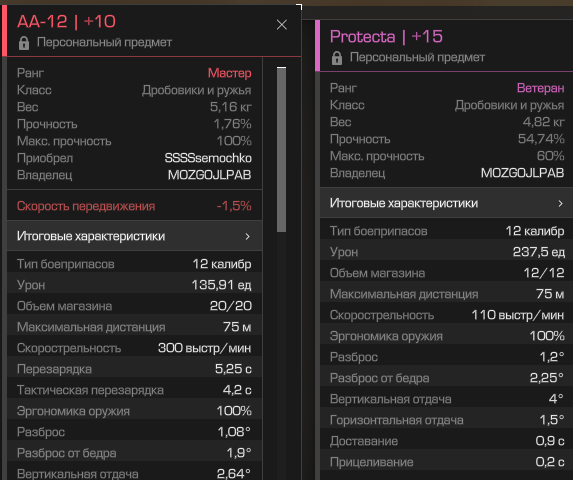This screenshot has height=480, width=573.
Task: Click the 135,91 ед damage value
Action: point(221,285)
